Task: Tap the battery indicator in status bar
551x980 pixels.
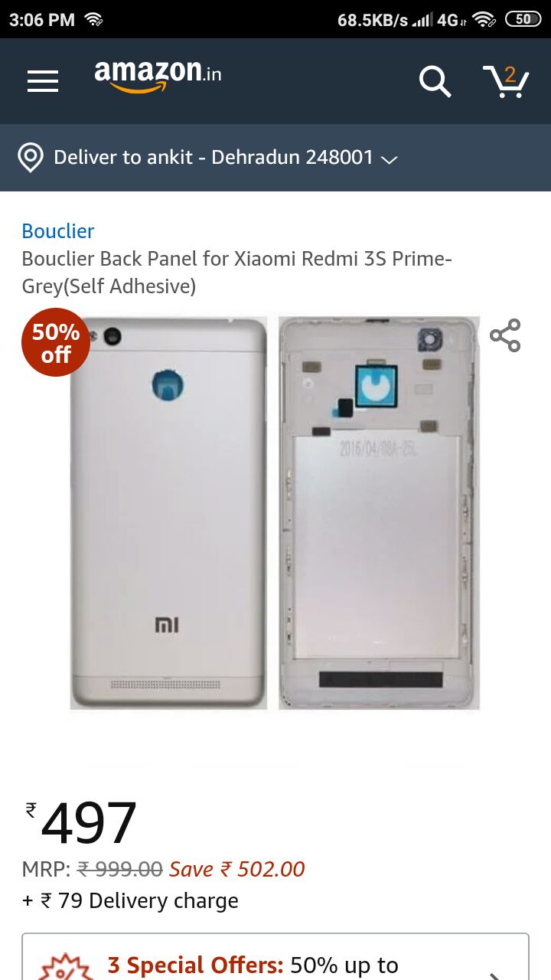Action: tap(523, 19)
